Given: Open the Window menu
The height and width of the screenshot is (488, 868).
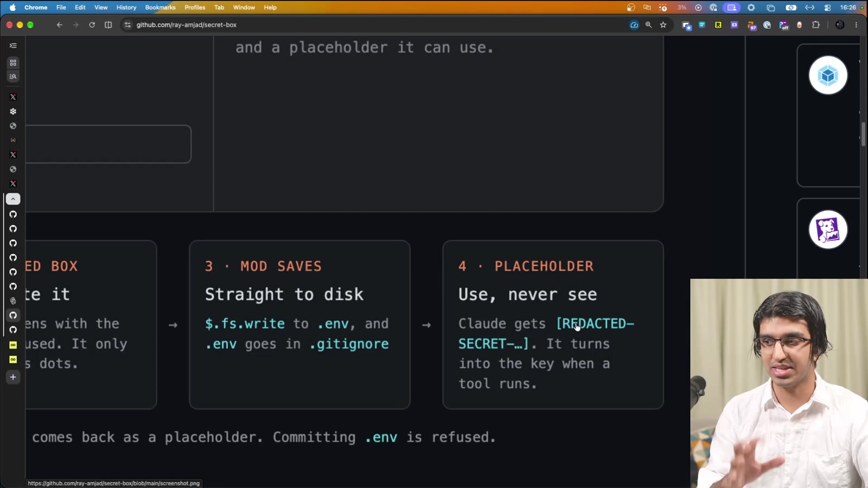Looking at the screenshot, I should pos(244,8).
